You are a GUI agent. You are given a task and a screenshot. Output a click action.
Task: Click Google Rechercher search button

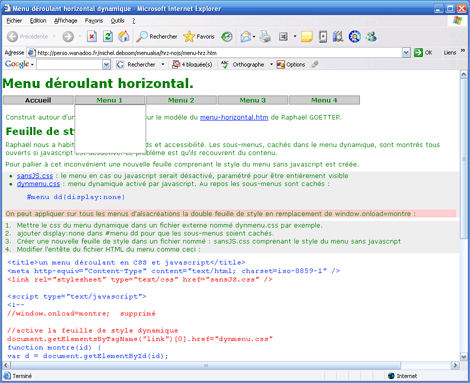click(x=136, y=64)
